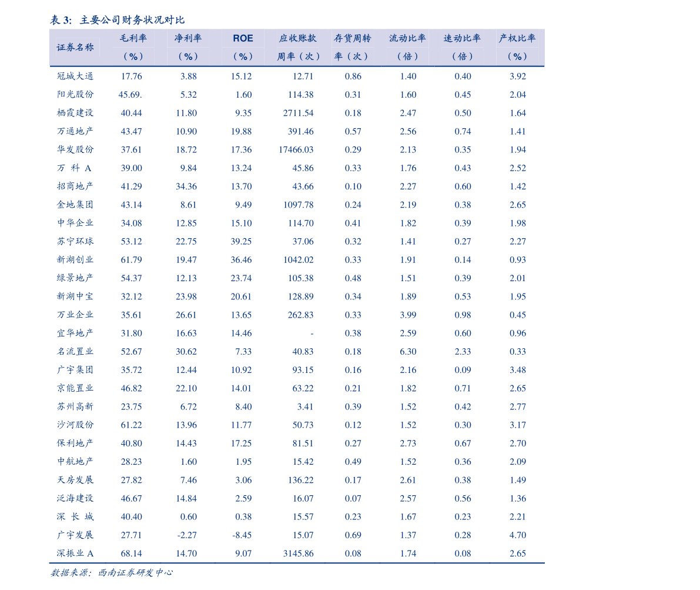Click 阳光股份 gross margin 45.69.

tap(130, 95)
